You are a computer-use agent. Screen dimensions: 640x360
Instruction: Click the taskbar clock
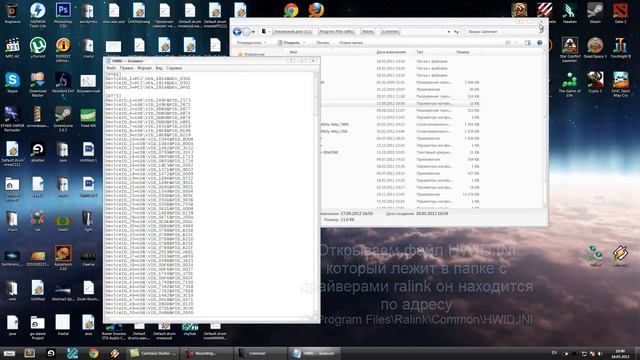pos(620,353)
